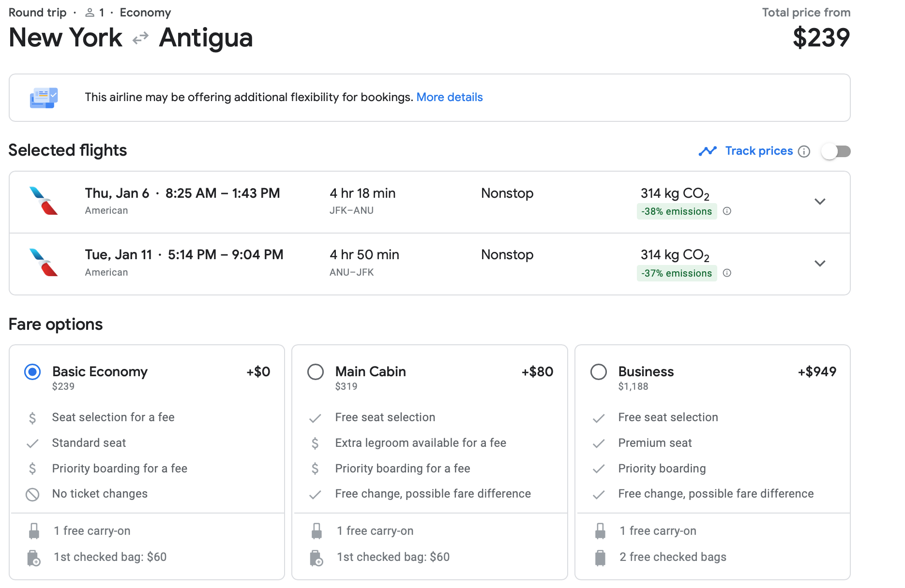The height and width of the screenshot is (588, 905).
Task: Click the American Airlines logo for Jan 6 flight
Action: [x=44, y=201]
